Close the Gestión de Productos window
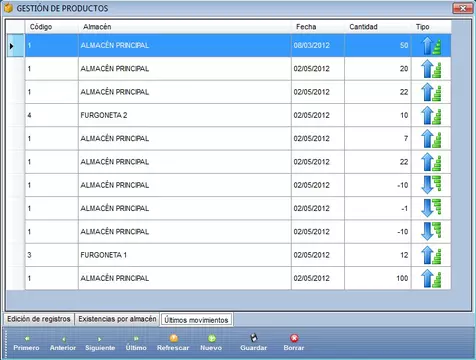 (462, 8)
